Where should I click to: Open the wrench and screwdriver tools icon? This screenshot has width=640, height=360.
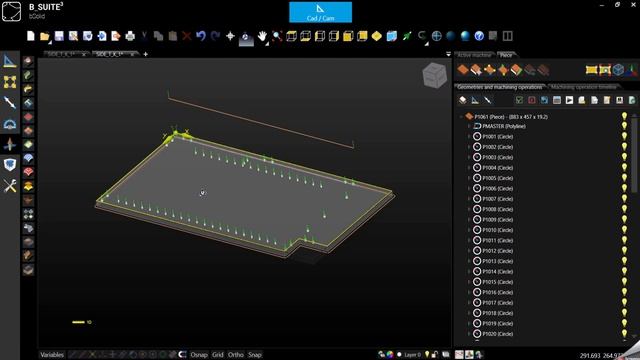click(10, 186)
